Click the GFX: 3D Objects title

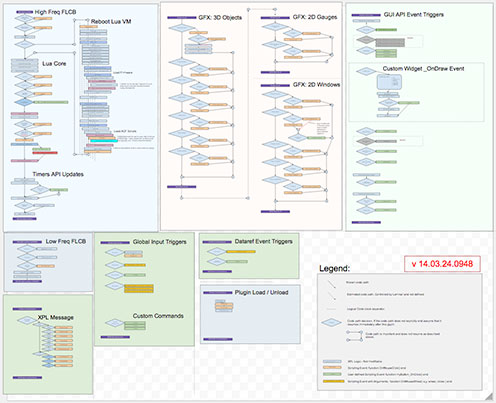coord(220,17)
